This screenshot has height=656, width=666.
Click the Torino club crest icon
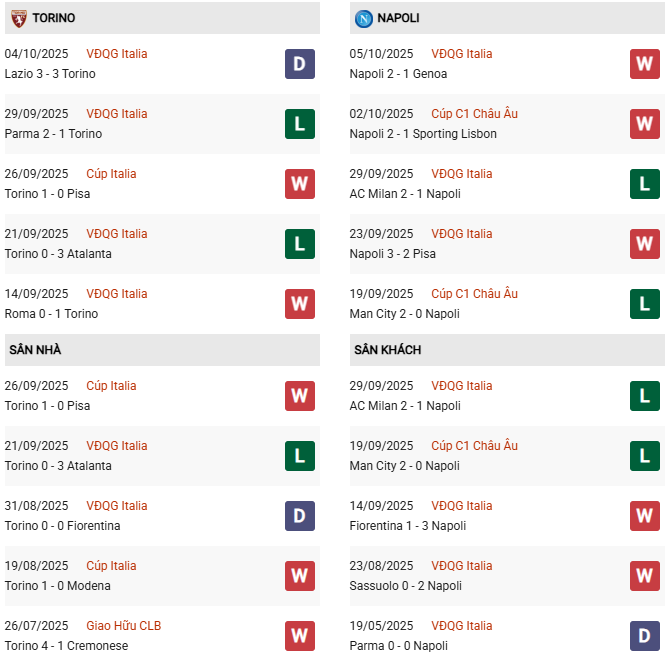click(x=18, y=18)
